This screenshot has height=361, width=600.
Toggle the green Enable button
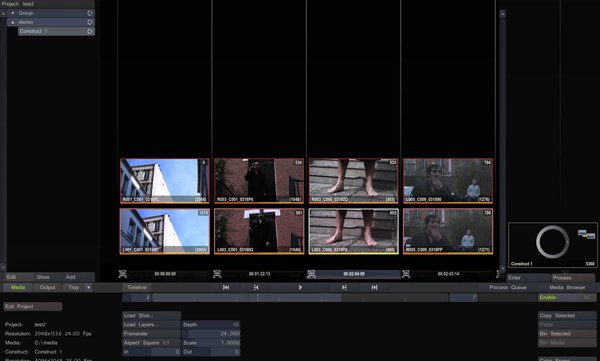[x=567, y=297]
